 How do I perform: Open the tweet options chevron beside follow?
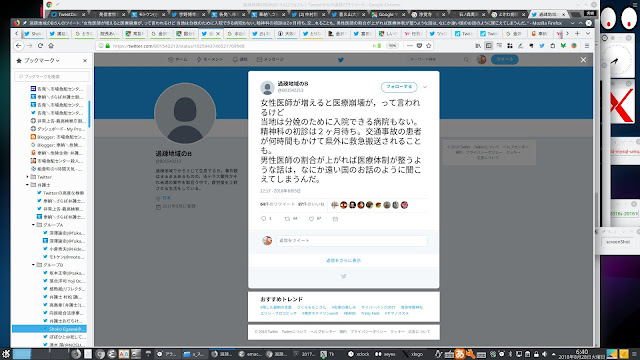(x=425, y=87)
